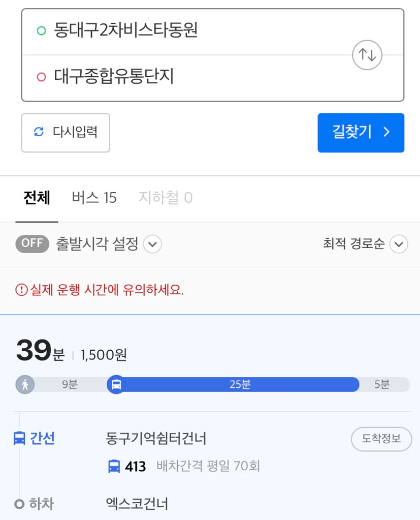Swap origin and destination with the arrows icon

[x=367, y=55]
